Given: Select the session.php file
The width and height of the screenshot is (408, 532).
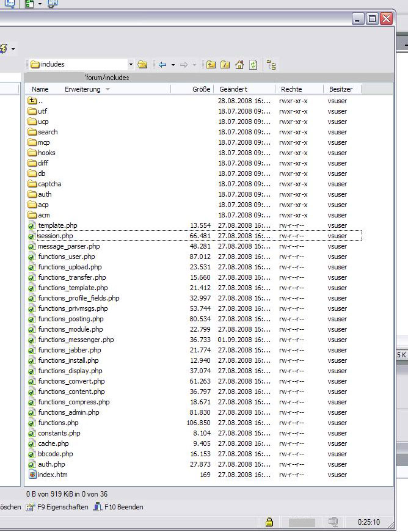Looking at the screenshot, I should point(56,236).
